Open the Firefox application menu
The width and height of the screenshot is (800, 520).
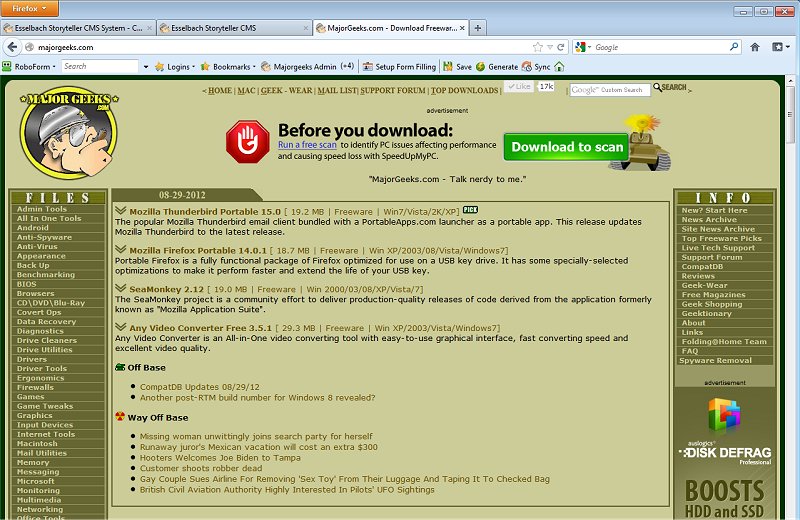click(29, 8)
